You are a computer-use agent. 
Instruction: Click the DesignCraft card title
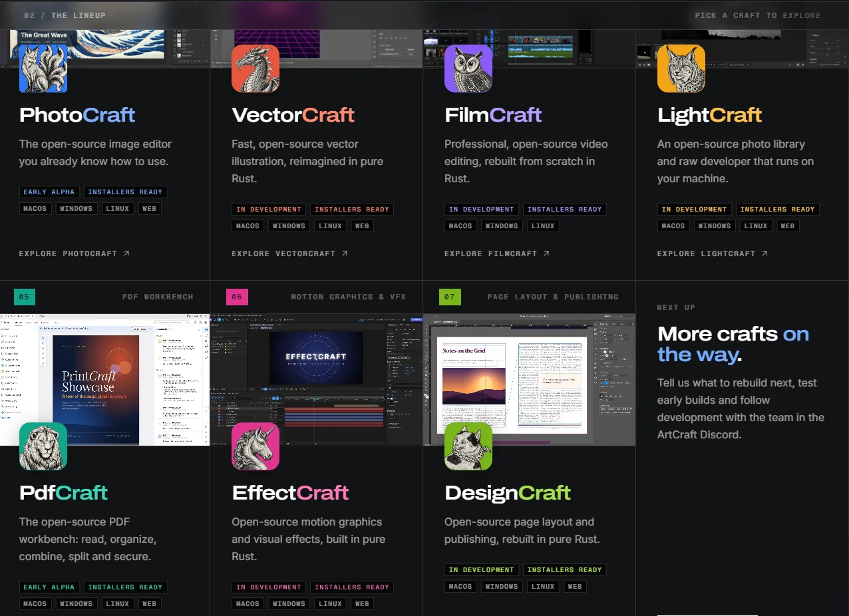tap(508, 493)
